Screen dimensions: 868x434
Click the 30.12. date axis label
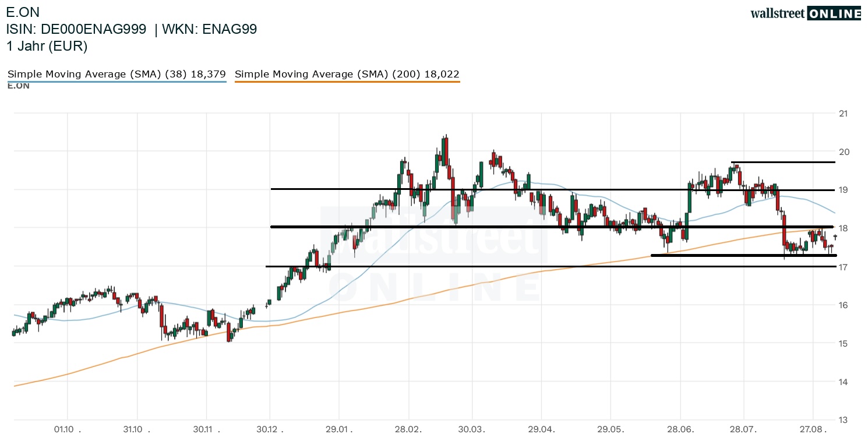pos(271,429)
